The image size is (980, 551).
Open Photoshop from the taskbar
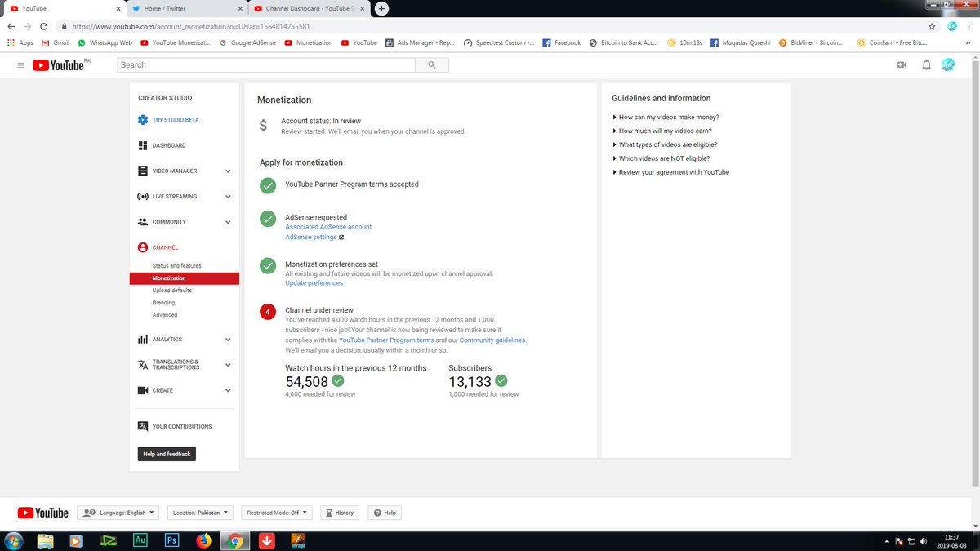click(171, 540)
